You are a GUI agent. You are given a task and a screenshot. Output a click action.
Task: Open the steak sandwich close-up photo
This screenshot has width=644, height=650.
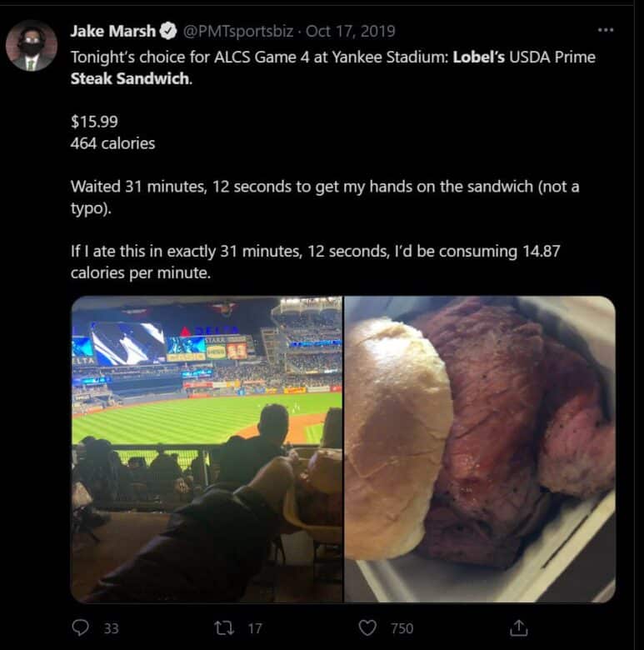click(480, 449)
